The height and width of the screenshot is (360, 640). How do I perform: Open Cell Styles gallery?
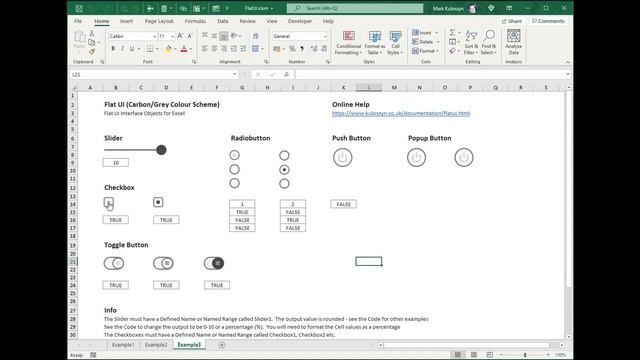[x=395, y=42]
